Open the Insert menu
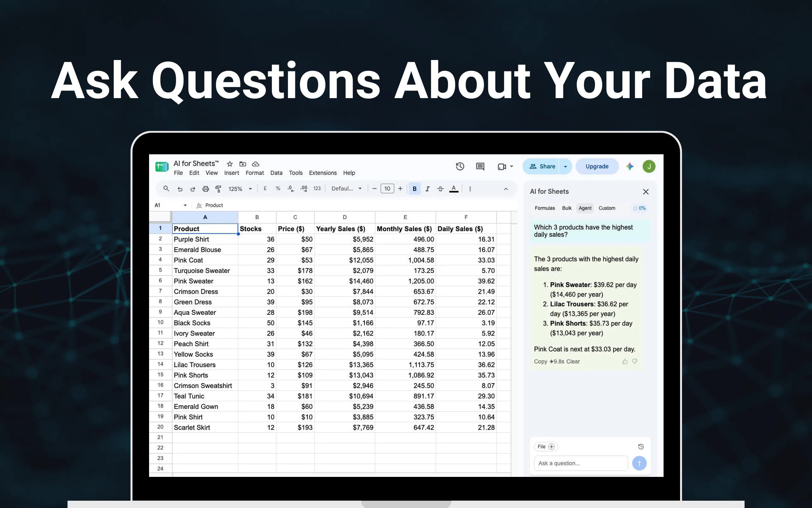The image size is (812, 508). 232,173
